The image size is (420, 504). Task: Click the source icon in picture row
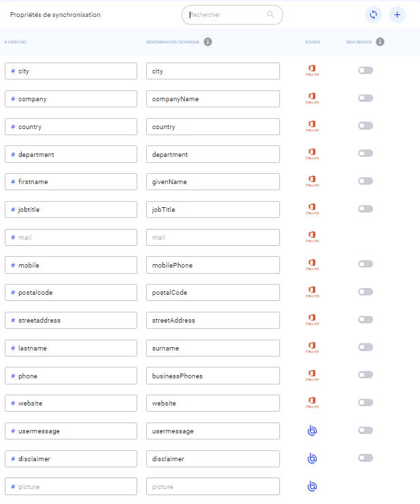pyautogui.click(x=312, y=486)
